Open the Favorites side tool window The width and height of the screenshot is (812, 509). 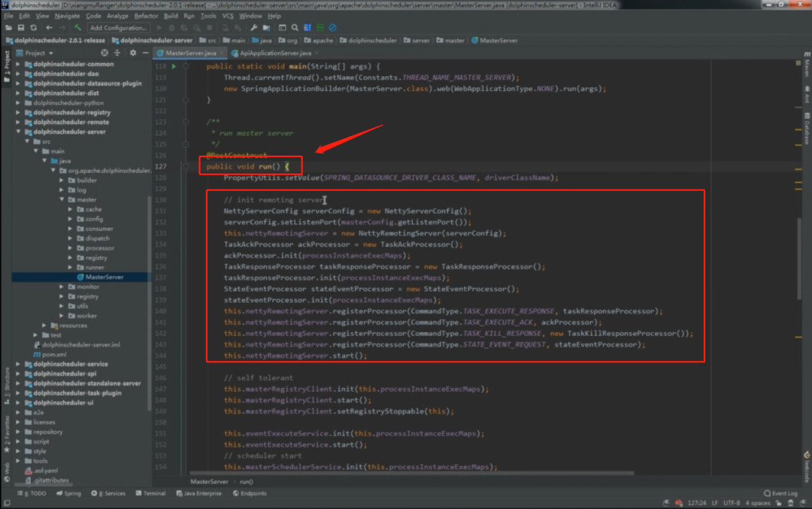pos(7,434)
